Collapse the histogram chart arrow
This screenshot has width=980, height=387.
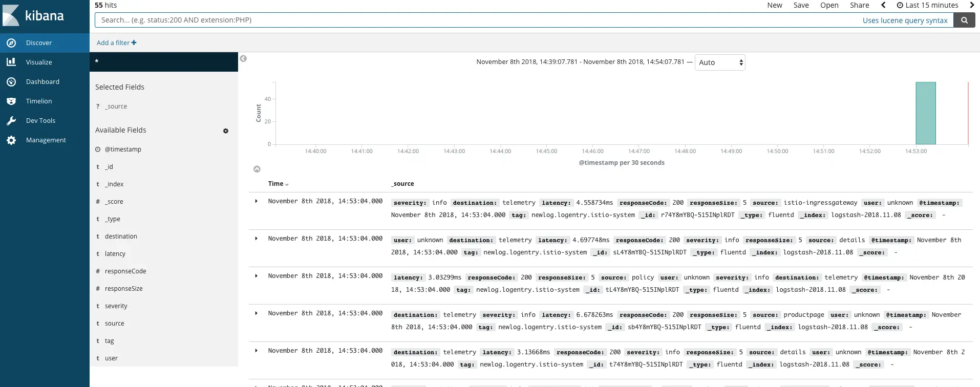(x=257, y=169)
